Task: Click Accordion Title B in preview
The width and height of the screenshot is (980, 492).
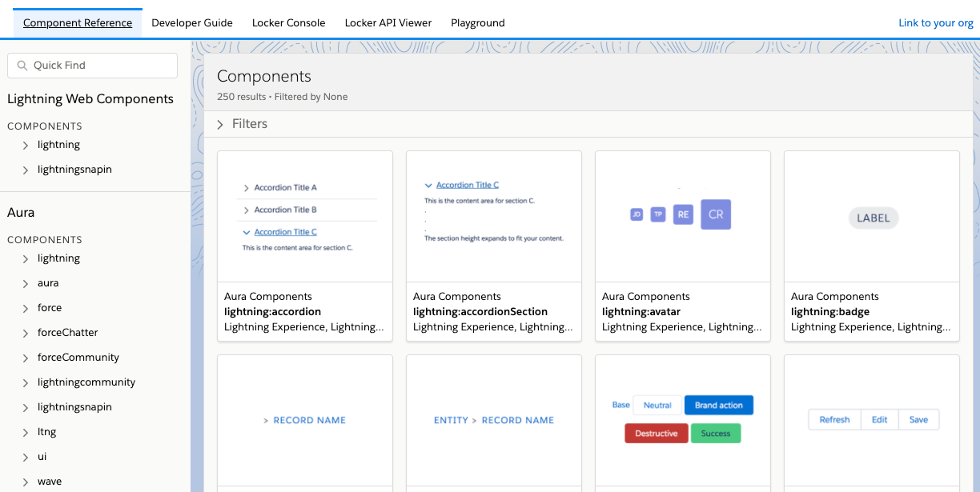Action: click(x=285, y=210)
